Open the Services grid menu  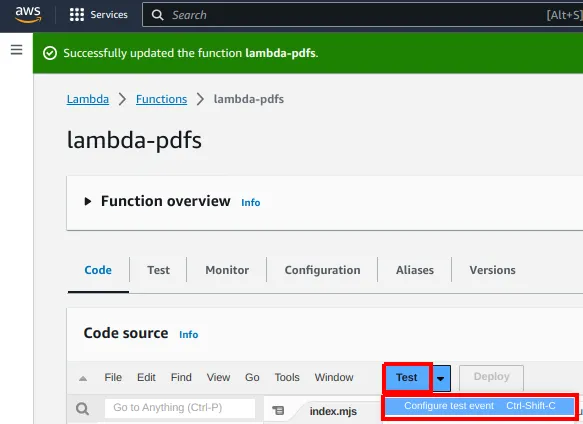point(99,15)
